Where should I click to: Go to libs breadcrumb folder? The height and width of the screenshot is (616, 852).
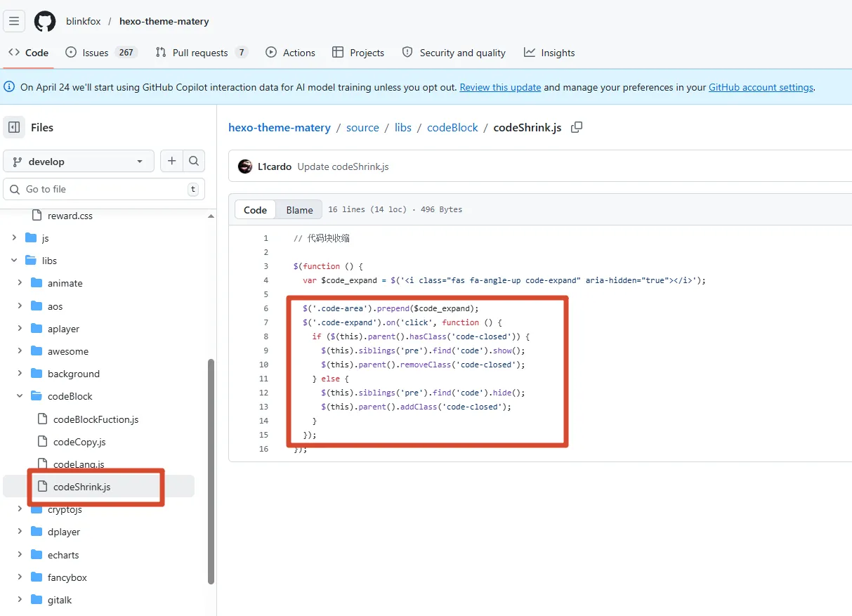pos(403,127)
